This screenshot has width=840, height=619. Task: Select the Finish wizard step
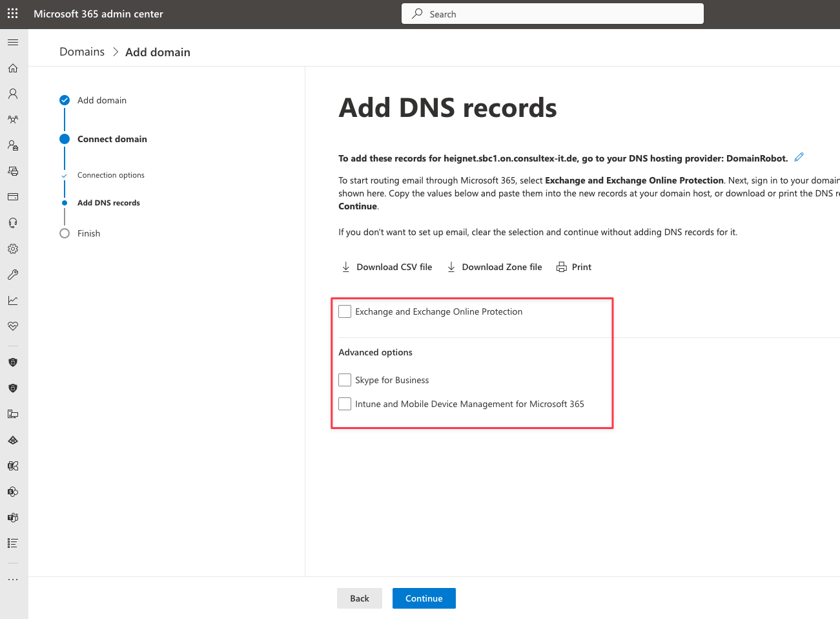point(80,233)
